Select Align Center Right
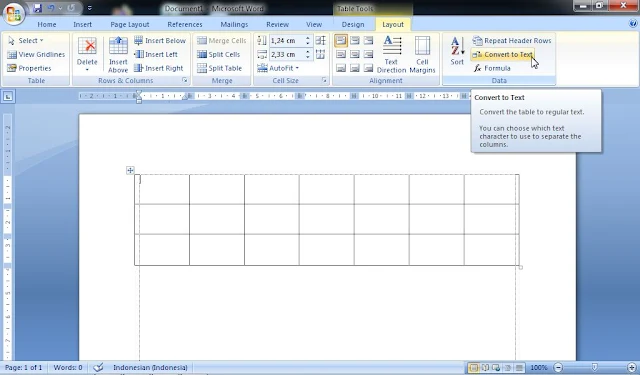 [x=369, y=54]
